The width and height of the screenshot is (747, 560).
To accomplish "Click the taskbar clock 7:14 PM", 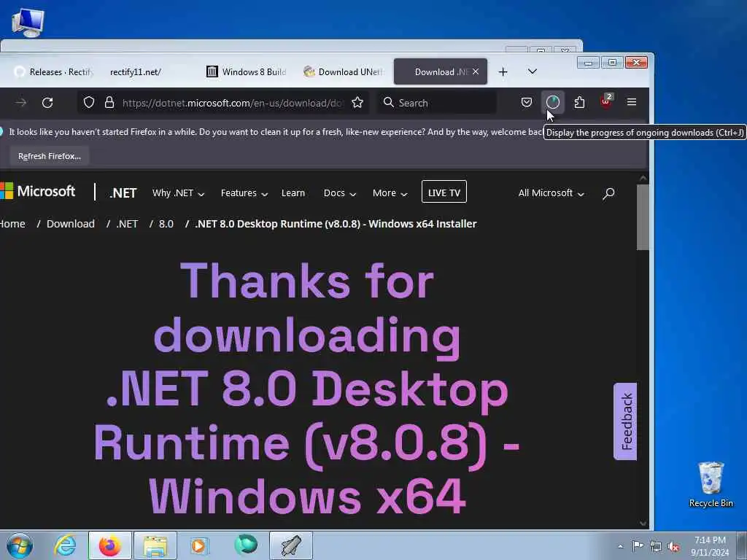I will pyautogui.click(x=710, y=546).
